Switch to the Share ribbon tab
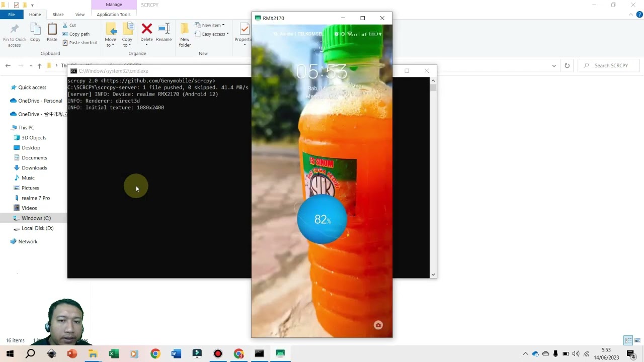 (58, 15)
